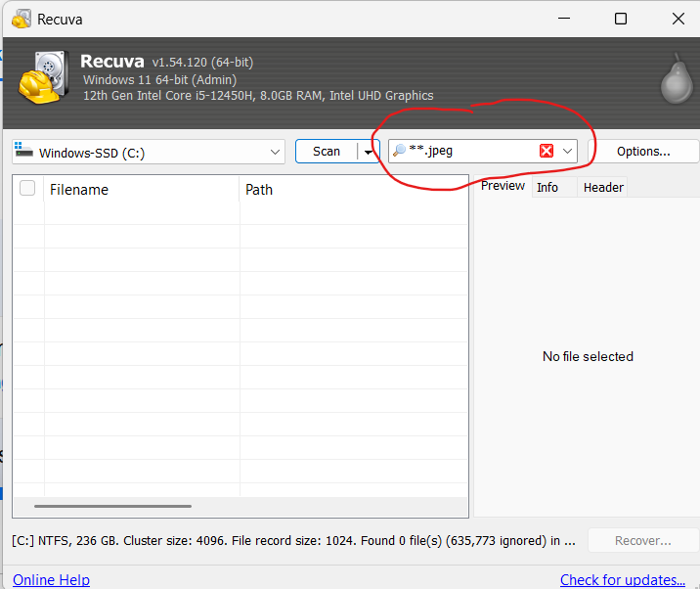700x589 pixels.
Task: Close the Recuva window
Action: coord(678,19)
